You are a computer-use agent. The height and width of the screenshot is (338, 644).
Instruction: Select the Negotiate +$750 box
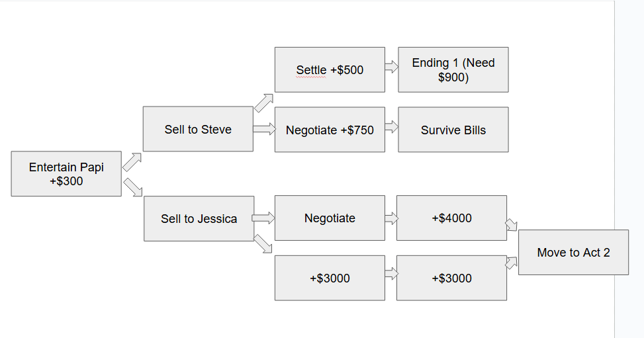pyautogui.click(x=330, y=130)
